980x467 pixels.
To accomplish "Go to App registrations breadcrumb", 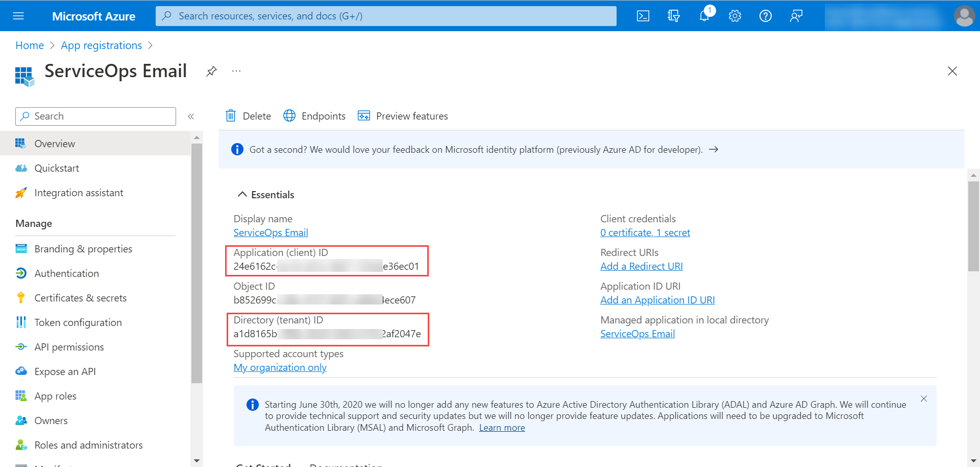I will [x=101, y=45].
